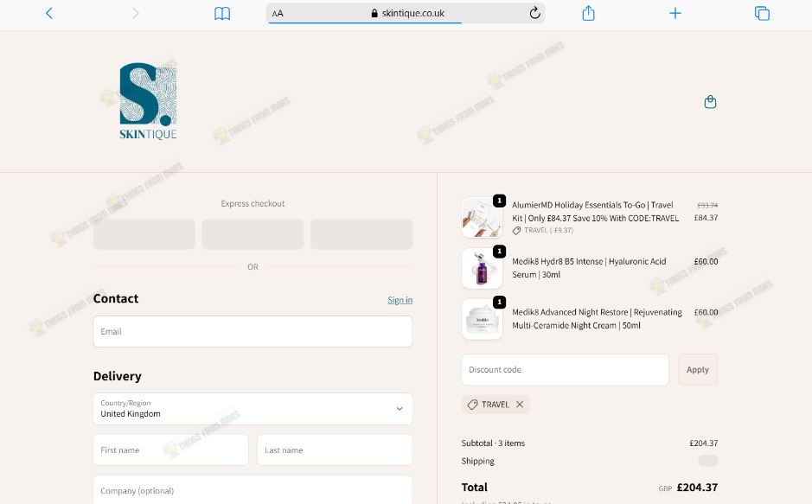The width and height of the screenshot is (812, 504).
Task: Apply the discount code
Action: (698, 369)
